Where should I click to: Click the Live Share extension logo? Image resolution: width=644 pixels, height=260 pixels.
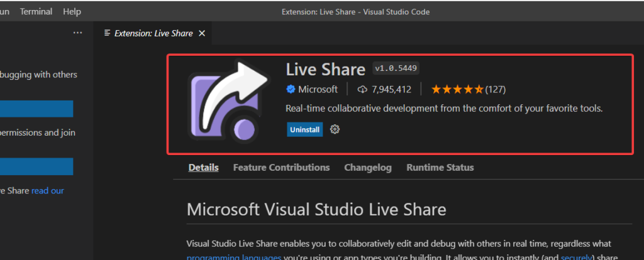(x=229, y=101)
